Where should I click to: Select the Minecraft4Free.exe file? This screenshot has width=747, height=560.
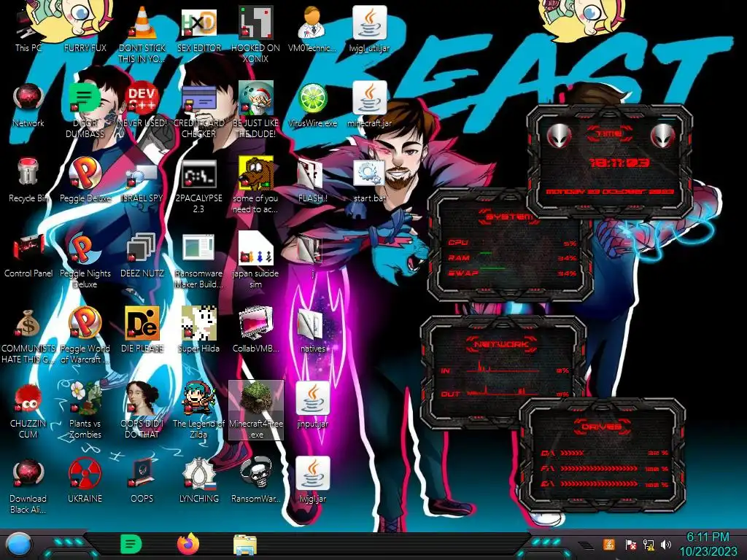256,410
